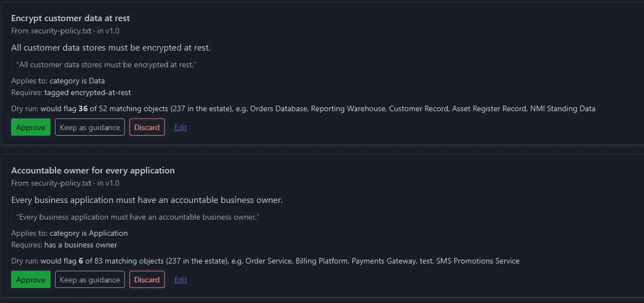Select the heading 'Encrypt customer data at rest'
Screen dimensions: 644x303
[71, 18]
